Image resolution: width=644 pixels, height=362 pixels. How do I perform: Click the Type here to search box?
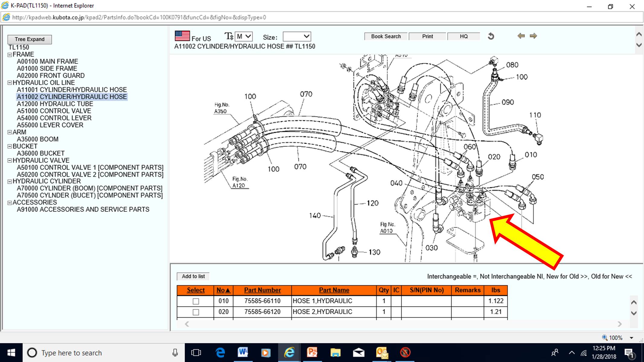pyautogui.click(x=104, y=353)
